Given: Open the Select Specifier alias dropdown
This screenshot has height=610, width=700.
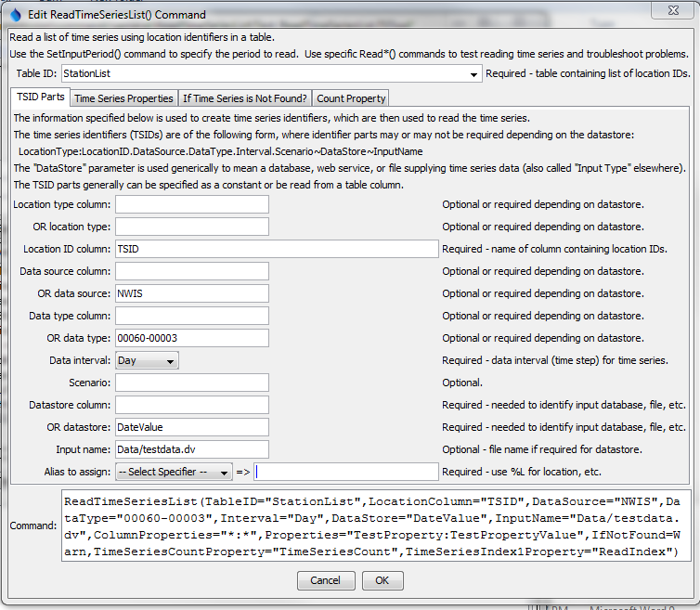Looking at the screenshot, I should (174, 472).
